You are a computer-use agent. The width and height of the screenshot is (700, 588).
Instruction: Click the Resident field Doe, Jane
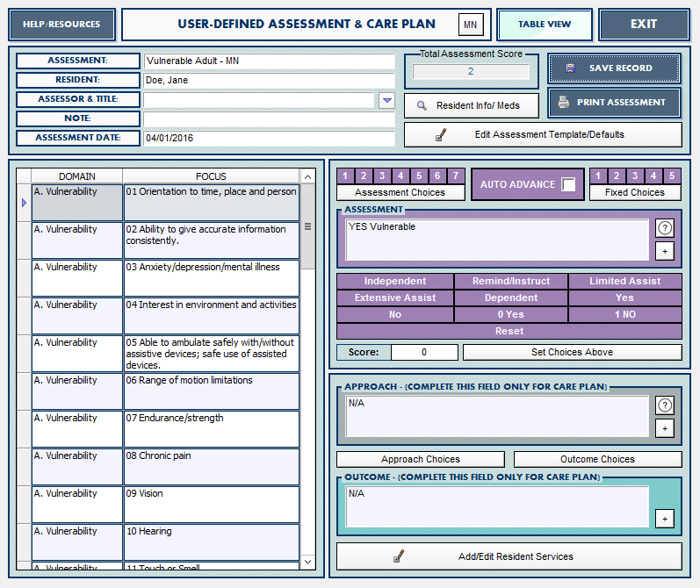[269, 81]
